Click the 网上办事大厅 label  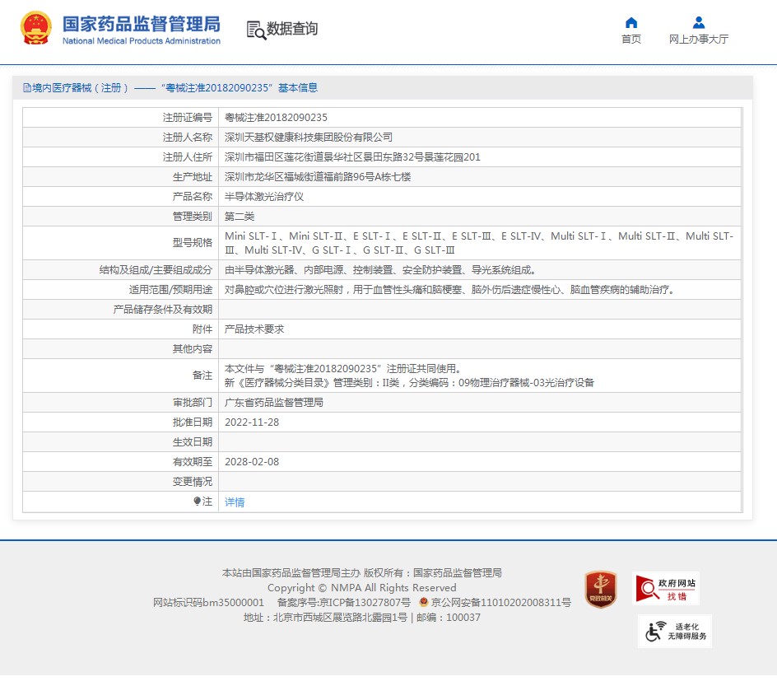click(699, 40)
